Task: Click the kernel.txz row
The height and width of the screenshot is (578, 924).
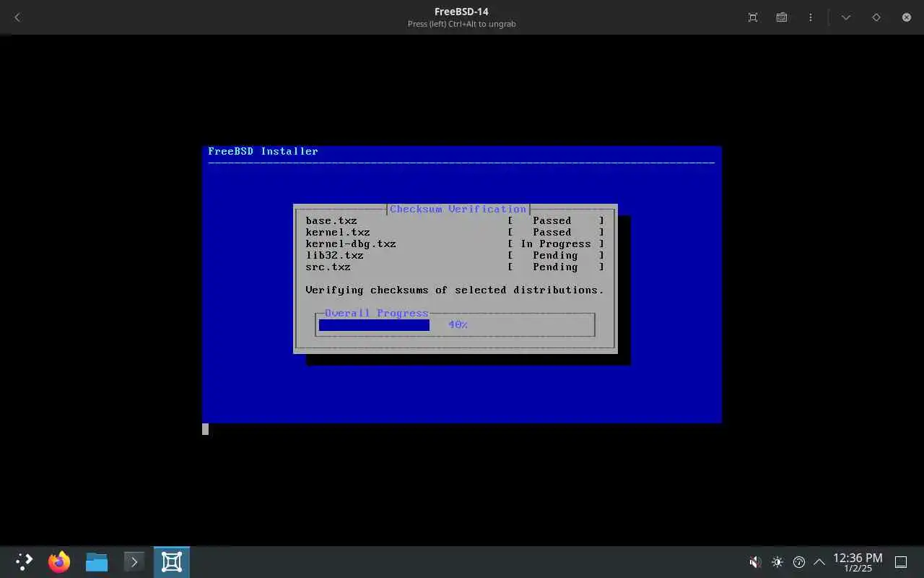Action: click(455, 232)
